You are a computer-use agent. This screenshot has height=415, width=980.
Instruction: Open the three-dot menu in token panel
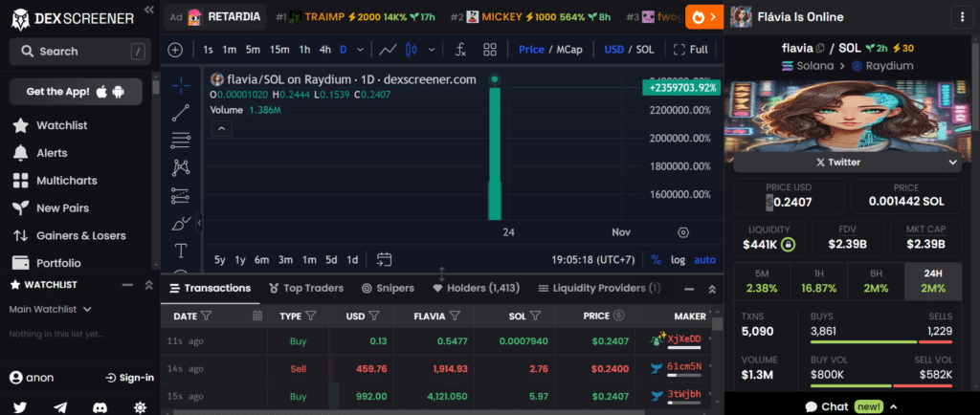click(961, 17)
